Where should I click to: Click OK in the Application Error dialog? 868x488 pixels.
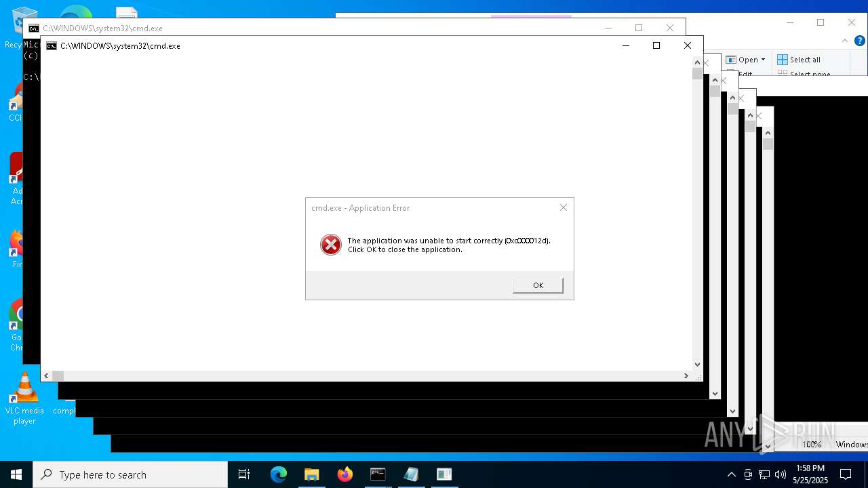pyautogui.click(x=538, y=285)
